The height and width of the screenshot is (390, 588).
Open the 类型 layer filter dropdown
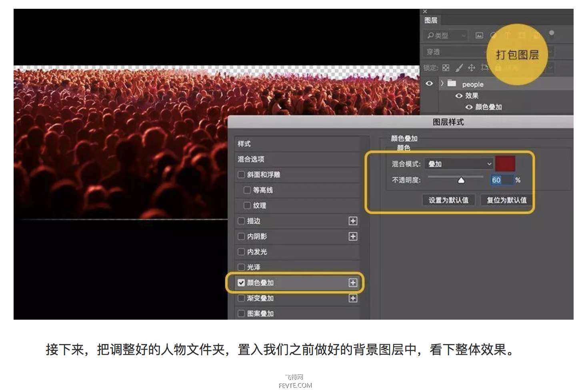pos(446,36)
